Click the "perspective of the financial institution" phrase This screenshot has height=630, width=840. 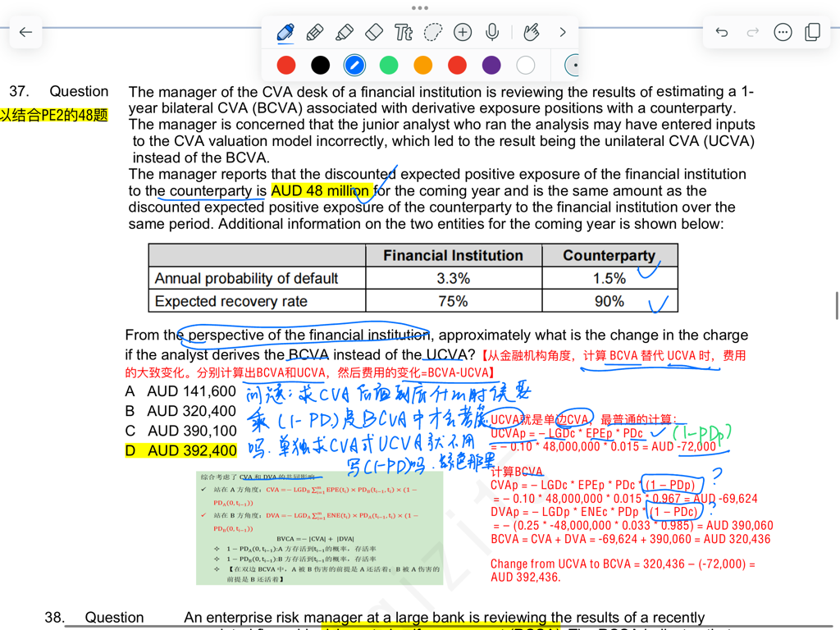[x=308, y=335]
